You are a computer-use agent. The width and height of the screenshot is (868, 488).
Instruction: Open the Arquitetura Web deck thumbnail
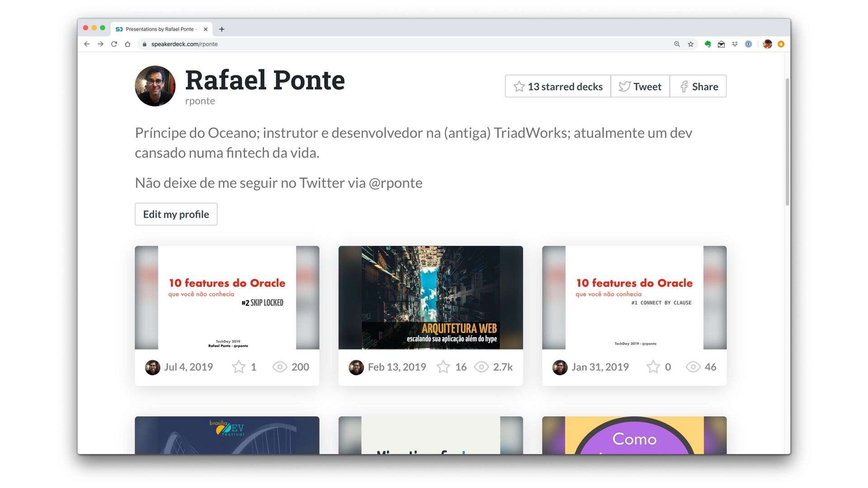430,297
